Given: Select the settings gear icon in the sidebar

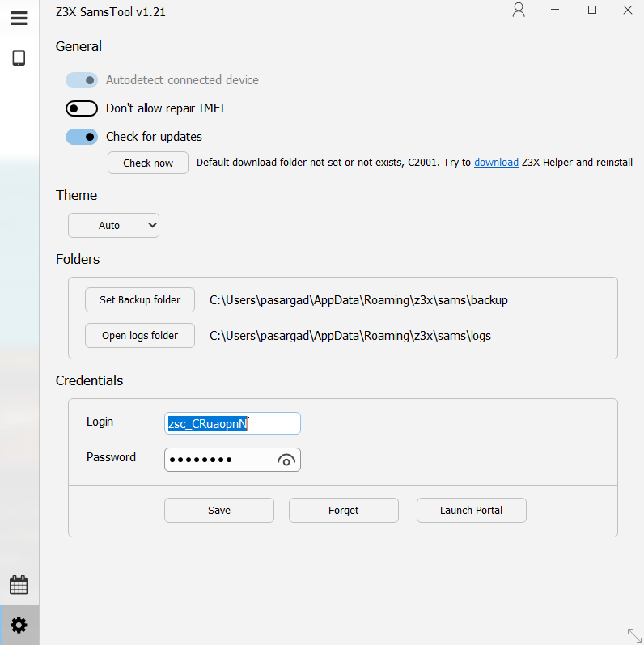Looking at the screenshot, I should (x=19, y=625).
